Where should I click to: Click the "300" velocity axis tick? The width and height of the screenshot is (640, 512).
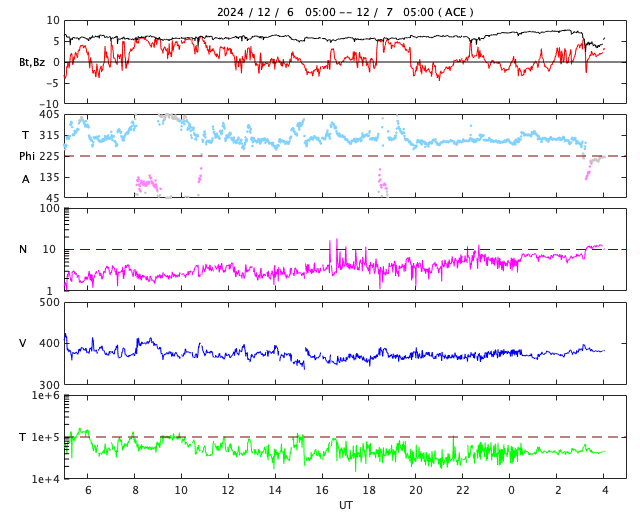pos(49,385)
